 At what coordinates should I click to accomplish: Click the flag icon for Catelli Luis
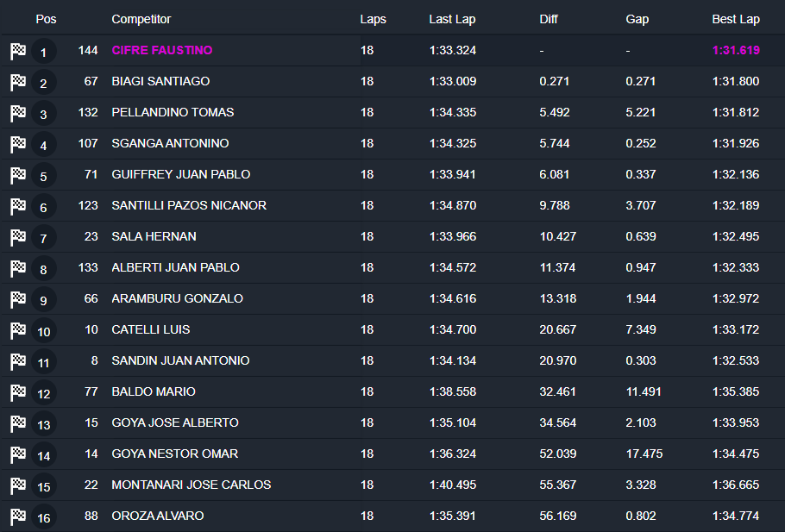18,330
